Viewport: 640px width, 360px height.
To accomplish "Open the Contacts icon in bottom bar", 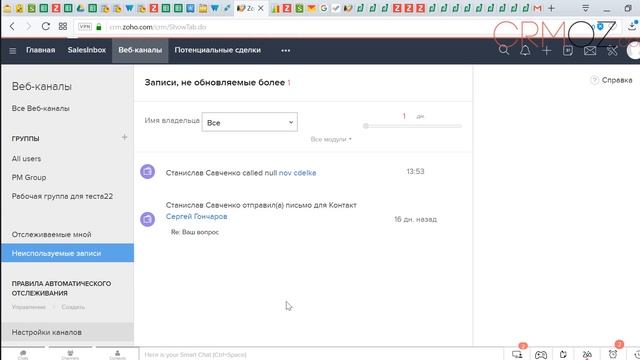I will tap(118, 354).
